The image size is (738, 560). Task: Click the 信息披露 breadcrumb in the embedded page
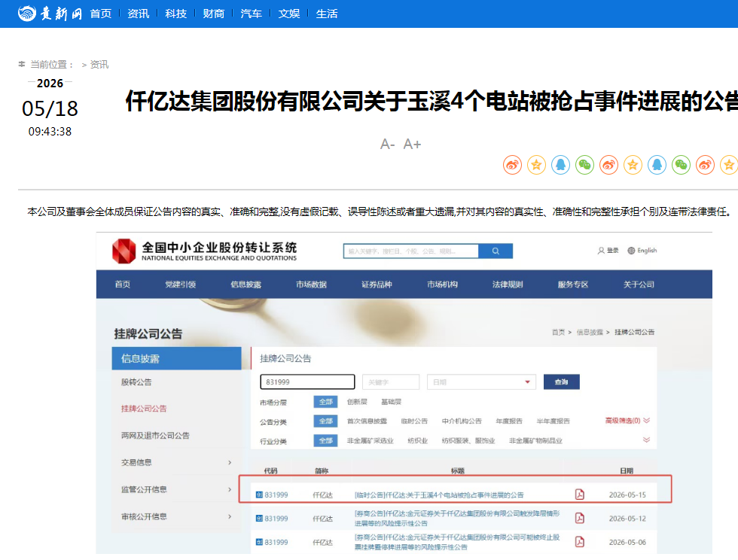click(x=590, y=332)
